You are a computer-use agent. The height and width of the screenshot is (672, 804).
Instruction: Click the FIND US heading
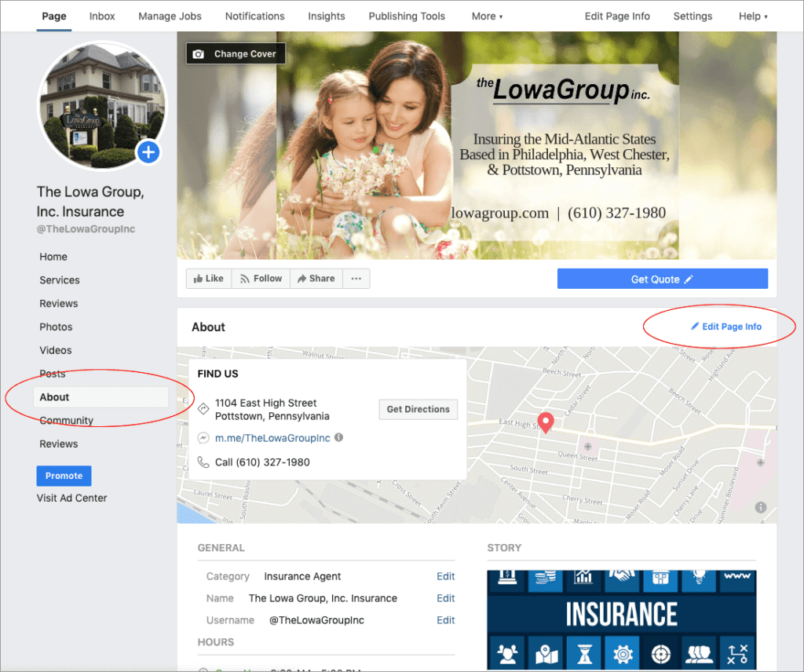tap(217, 374)
